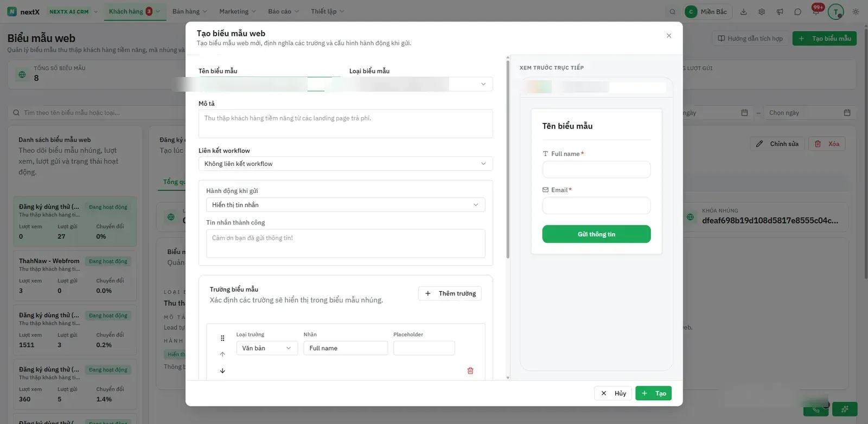Click the Nhãn field containing Full name
The width and height of the screenshot is (868, 424).
click(346, 348)
